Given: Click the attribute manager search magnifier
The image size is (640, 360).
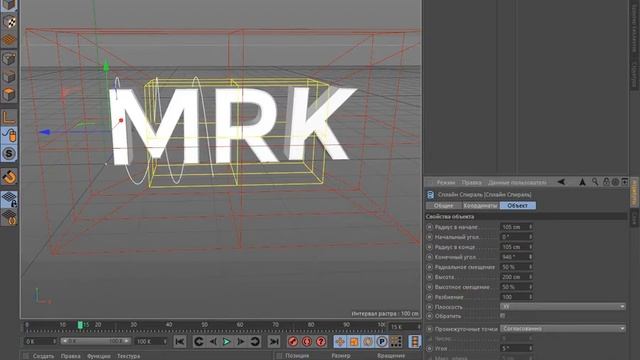Looking at the screenshot, I should click(x=595, y=182).
